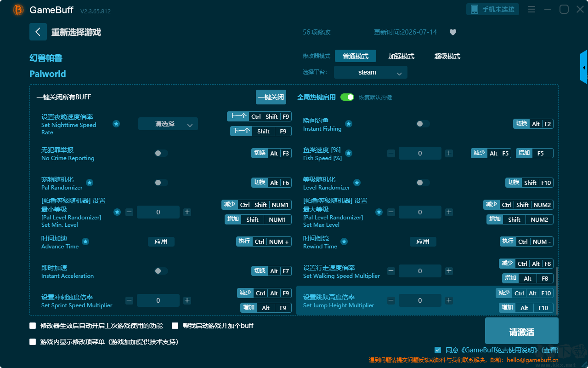Click star icon beside Set Min. Level
The width and height of the screenshot is (588, 368).
[117, 212]
